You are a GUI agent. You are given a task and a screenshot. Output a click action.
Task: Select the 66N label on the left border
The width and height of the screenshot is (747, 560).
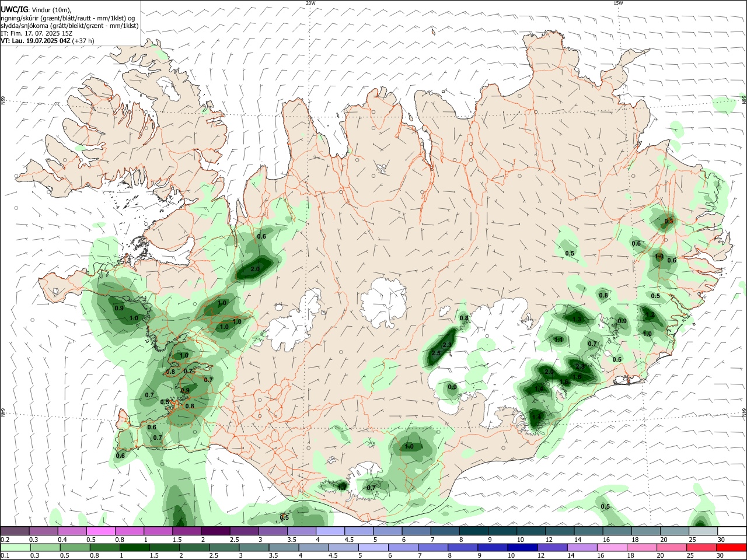[2, 101]
